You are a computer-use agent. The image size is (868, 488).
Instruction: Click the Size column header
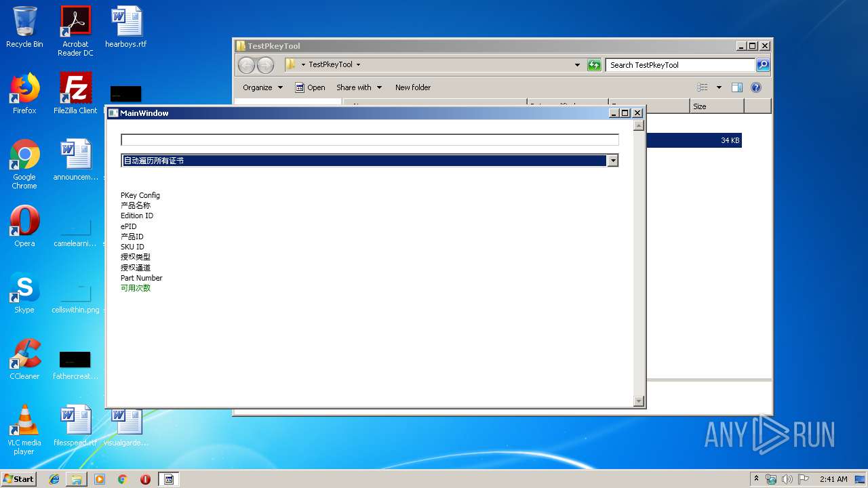click(717, 106)
